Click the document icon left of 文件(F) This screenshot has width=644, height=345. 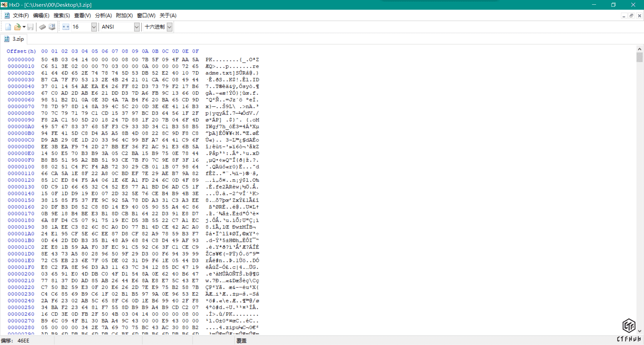[x=7, y=15]
